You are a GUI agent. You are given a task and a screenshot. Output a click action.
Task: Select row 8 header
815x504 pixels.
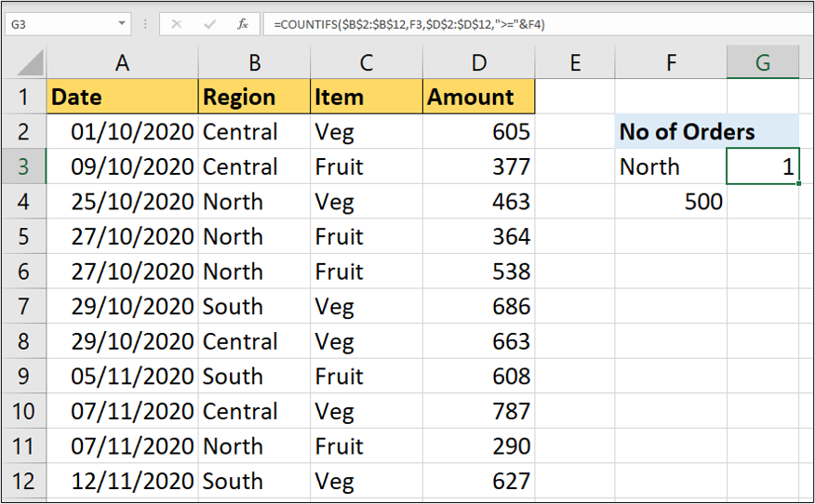23,341
